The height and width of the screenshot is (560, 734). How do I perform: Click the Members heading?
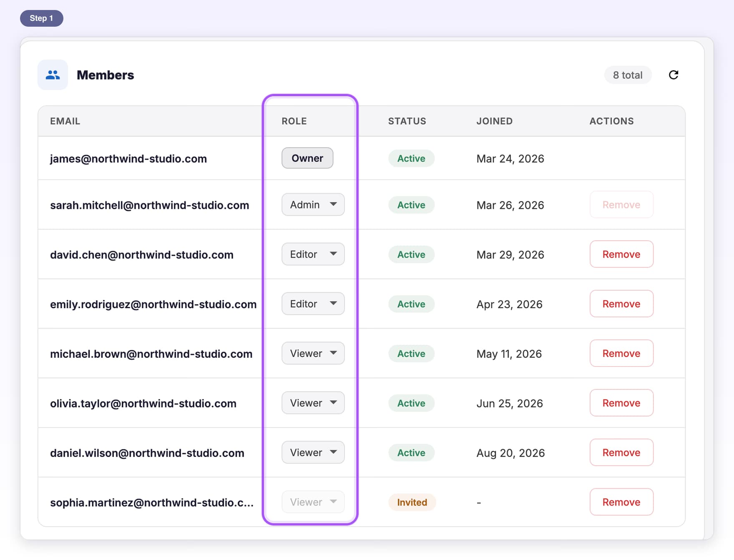click(x=106, y=75)
